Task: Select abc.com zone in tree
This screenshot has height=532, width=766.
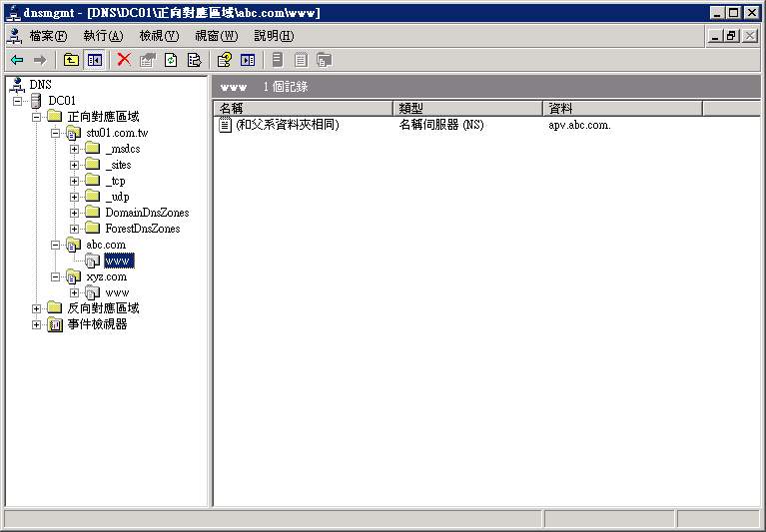Action: (x=106, y=245)
